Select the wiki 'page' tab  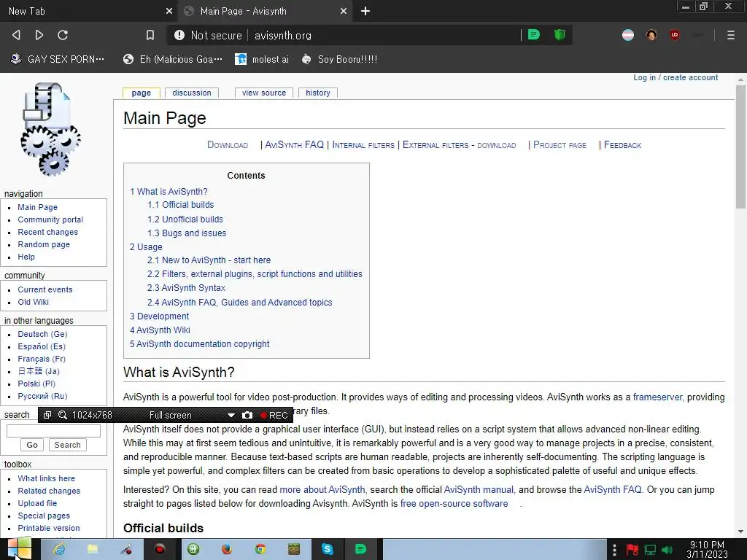pos(141,93)
